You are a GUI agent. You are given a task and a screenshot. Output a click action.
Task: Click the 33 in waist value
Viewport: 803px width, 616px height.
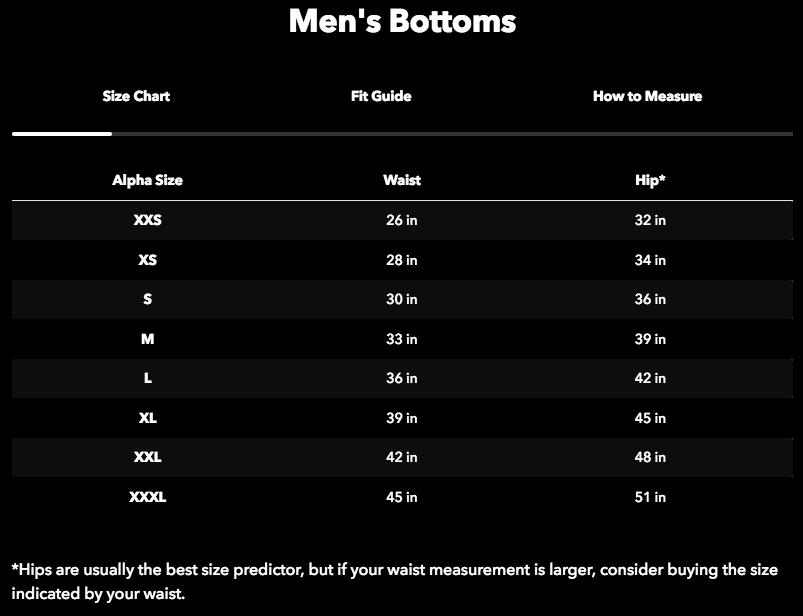402,339
